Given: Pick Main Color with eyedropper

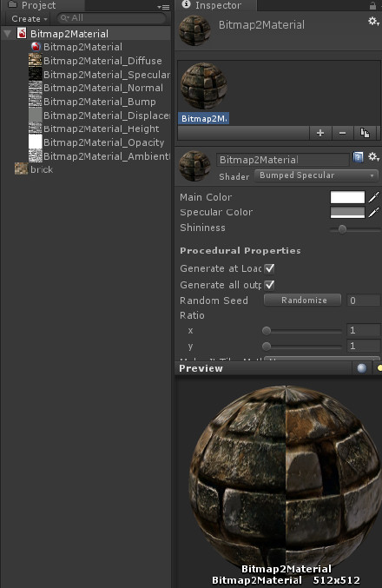Looking at the screenshot, I should tap(373, 197).
